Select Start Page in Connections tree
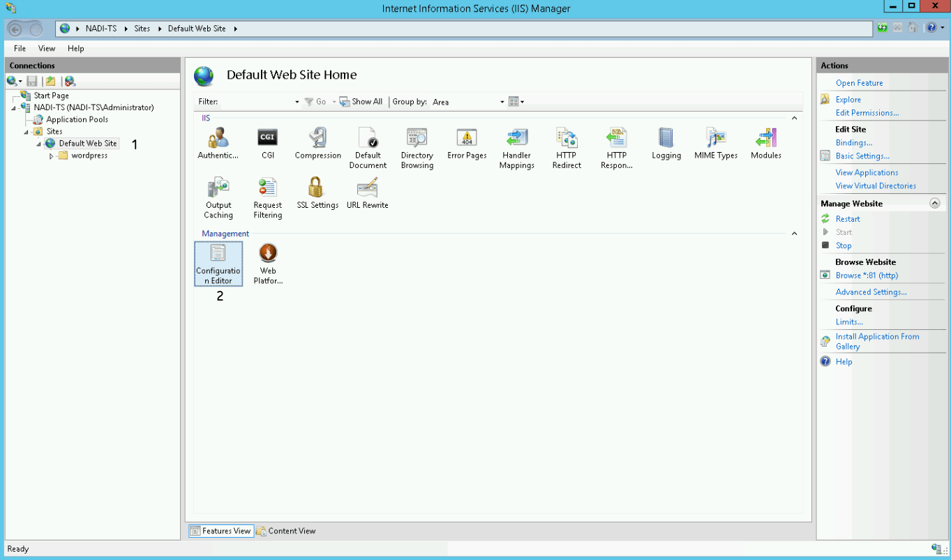The height and width of the screenshot is (560, 951). pyautogui.click(x=52, y=96)
